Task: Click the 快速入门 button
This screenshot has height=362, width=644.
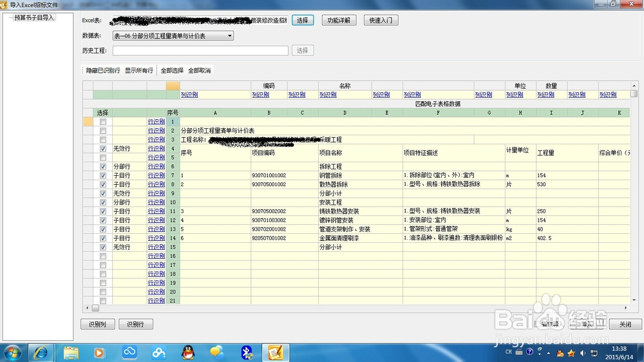Action: (x=381, y=20)
